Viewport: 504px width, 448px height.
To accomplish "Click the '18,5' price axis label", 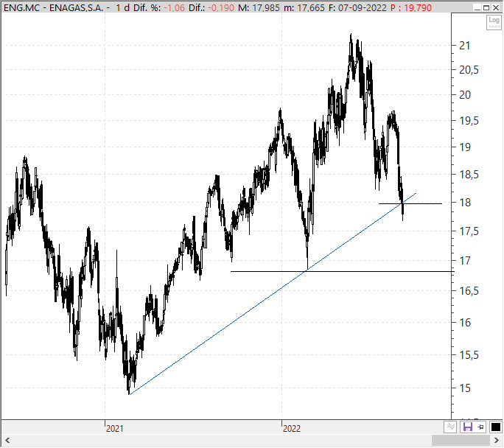I will tap(469, 175).
